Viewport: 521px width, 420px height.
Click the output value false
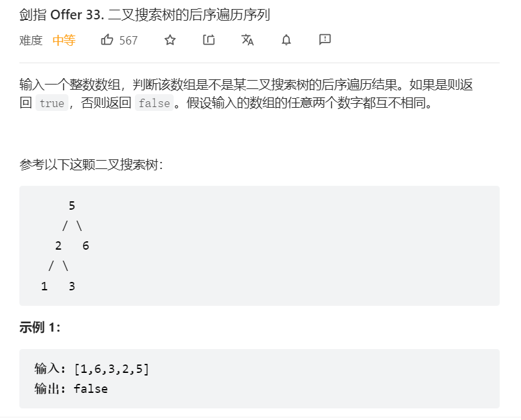click(x=91, y=389)
